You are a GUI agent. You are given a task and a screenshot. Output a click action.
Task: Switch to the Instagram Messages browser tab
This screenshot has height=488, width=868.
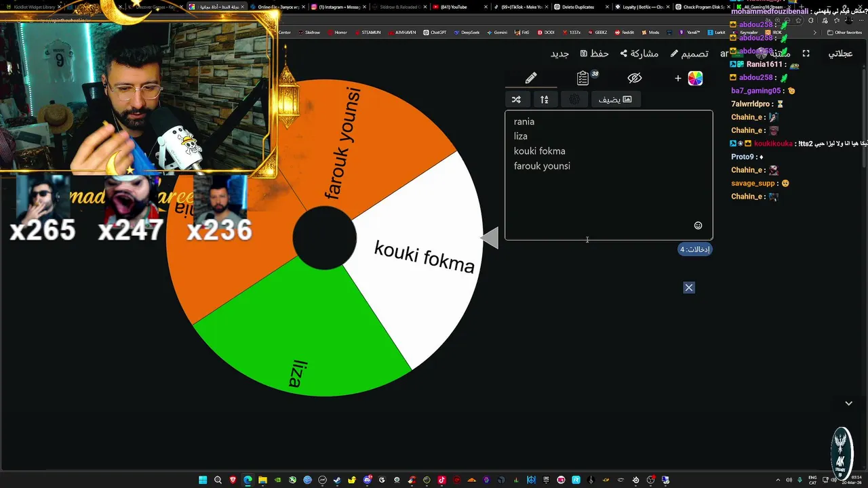pyautogui.click(x=339, y=7)
